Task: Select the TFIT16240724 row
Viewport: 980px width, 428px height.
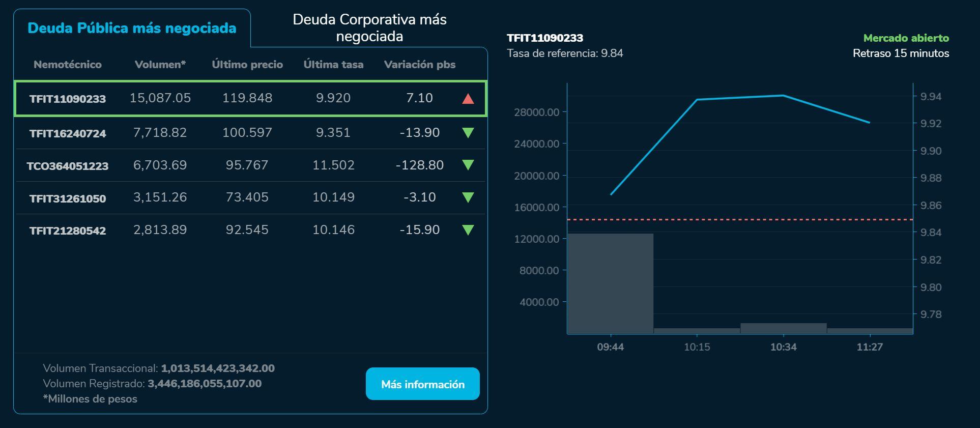Action: (x=68, y=133)
